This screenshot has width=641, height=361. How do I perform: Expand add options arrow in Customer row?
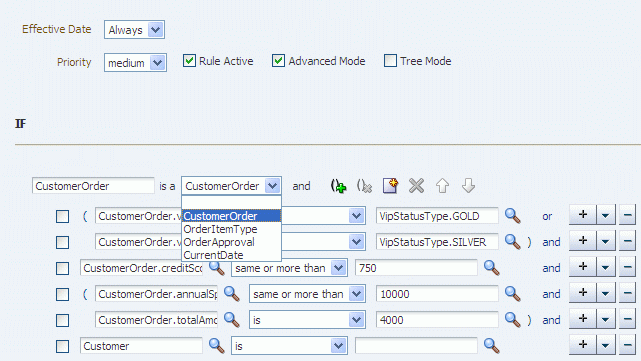click(606, 345)
